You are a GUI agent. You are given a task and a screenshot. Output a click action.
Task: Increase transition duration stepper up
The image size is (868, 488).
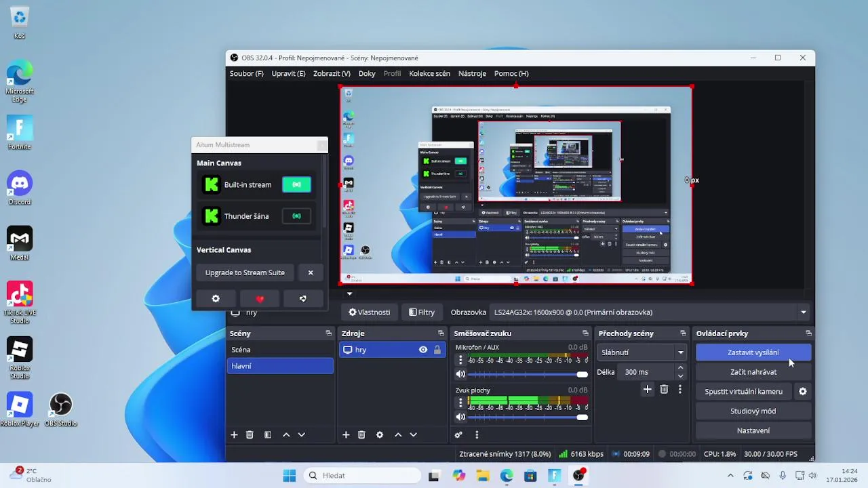(x=681, y=368)
